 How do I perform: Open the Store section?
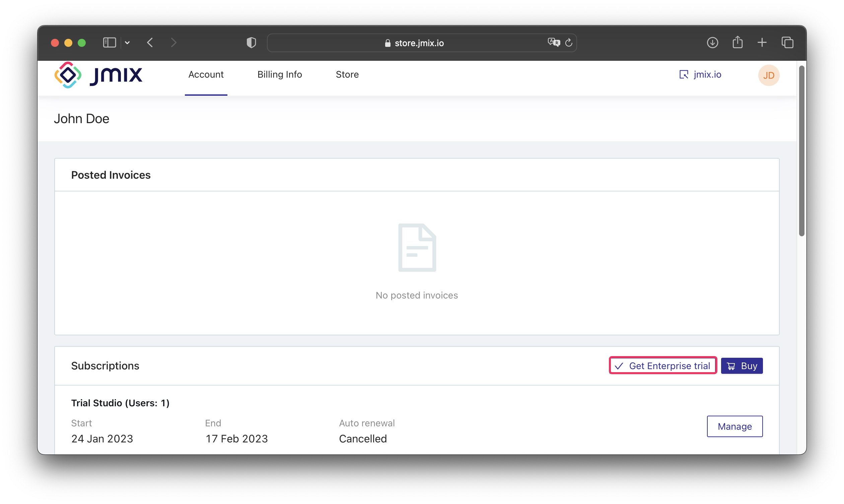click(x=347, y=74)
